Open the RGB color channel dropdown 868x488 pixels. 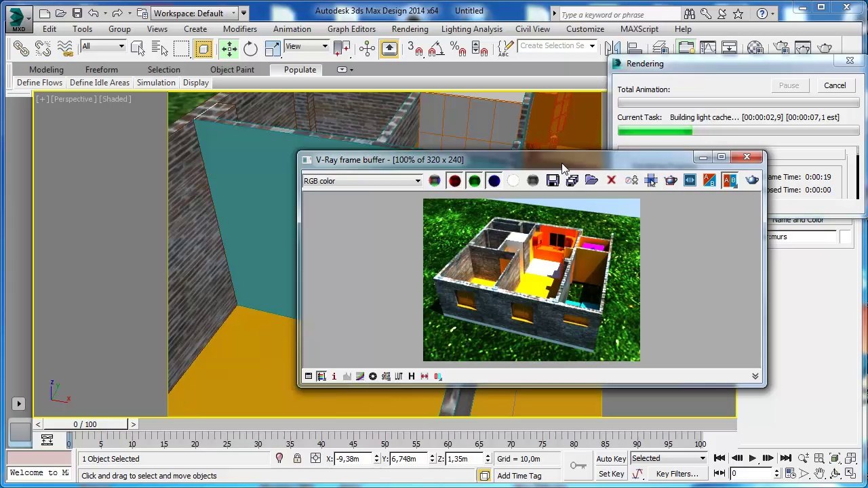click(x=362, y=181)
